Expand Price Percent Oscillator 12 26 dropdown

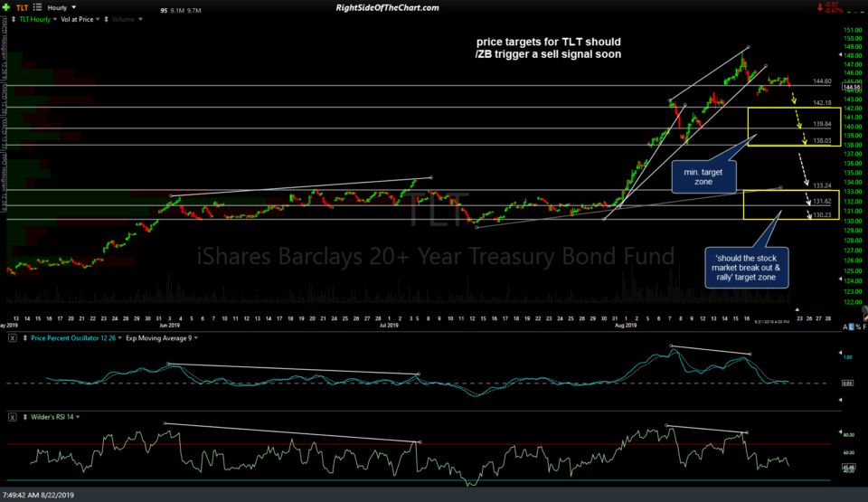pyautogui.click(x=120, y=338)
